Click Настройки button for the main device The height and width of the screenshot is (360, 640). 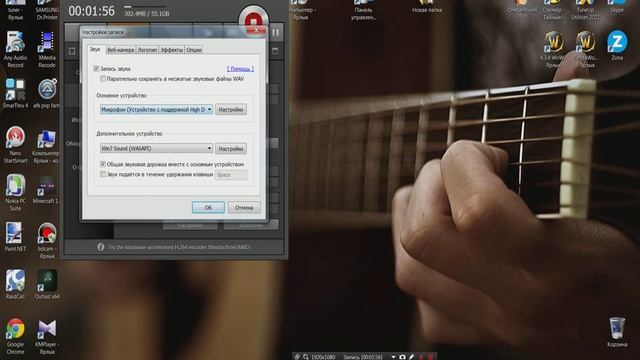pos(231,109)
